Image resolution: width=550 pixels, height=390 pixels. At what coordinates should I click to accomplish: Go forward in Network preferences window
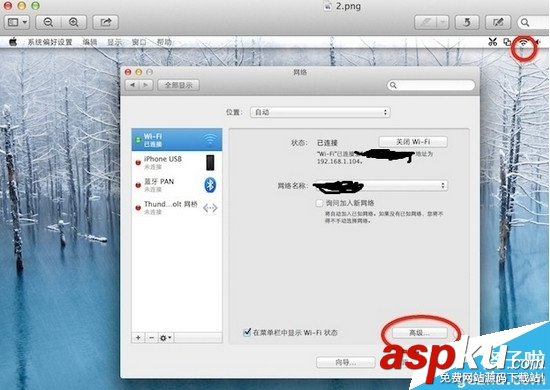pyautogui.click(x=146, y=85)
